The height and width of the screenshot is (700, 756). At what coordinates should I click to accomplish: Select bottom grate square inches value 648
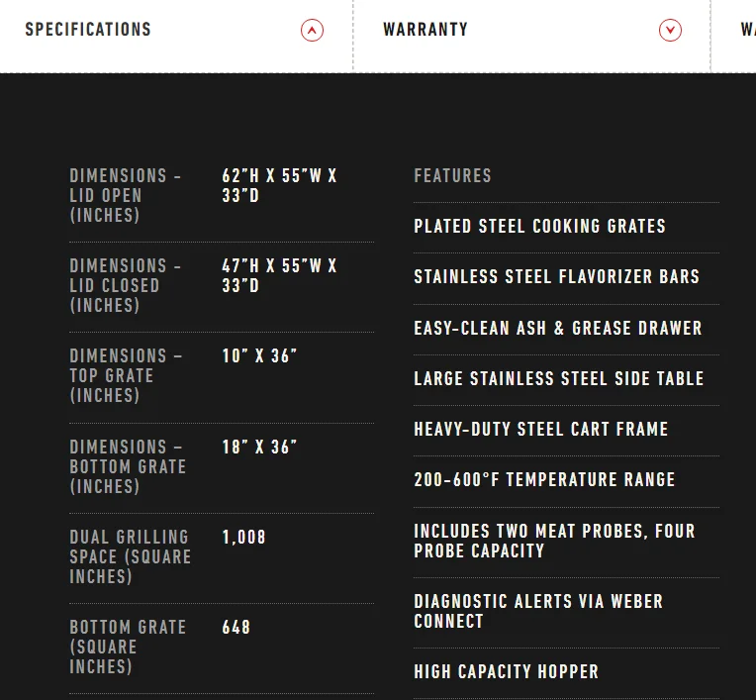(236, 627)
